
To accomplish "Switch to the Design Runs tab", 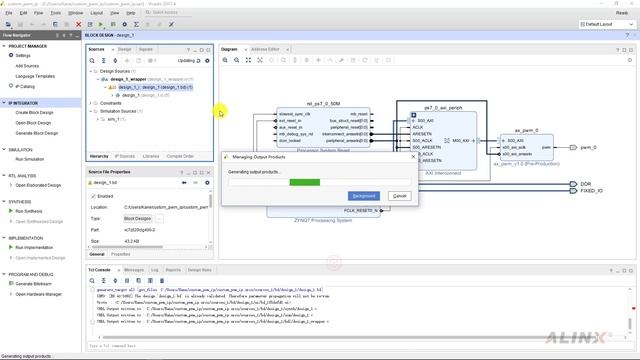I will pyautogui.click(x=200, y=270).
